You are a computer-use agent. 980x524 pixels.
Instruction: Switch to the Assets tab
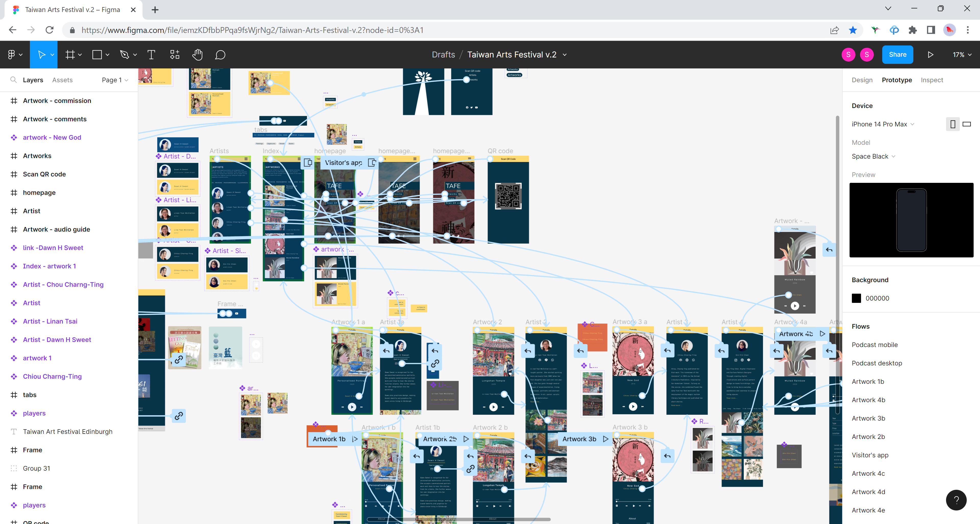point(62,80)
